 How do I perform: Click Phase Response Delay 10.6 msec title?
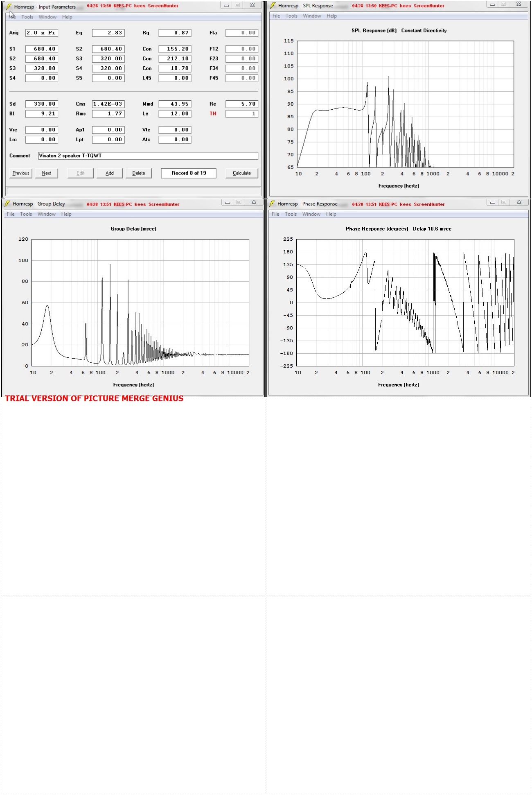pos(399,229)
